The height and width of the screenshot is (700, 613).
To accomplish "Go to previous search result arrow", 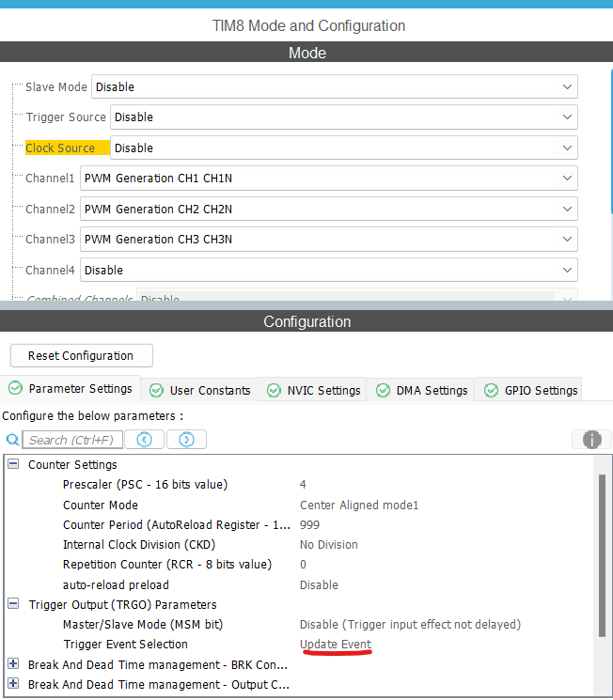I will tap(144, 440).
